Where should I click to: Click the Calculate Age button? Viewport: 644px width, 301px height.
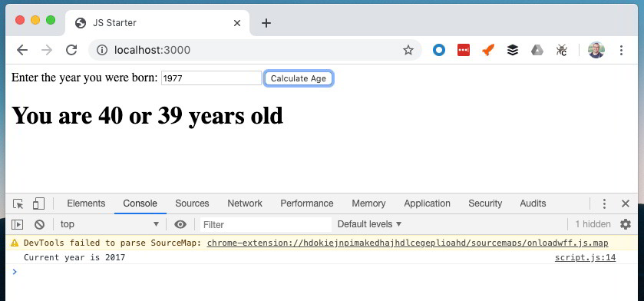point(298,78)
